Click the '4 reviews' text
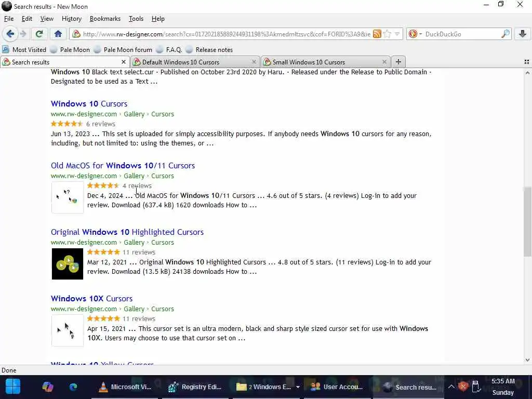532x399 pixels. [137, 185]
